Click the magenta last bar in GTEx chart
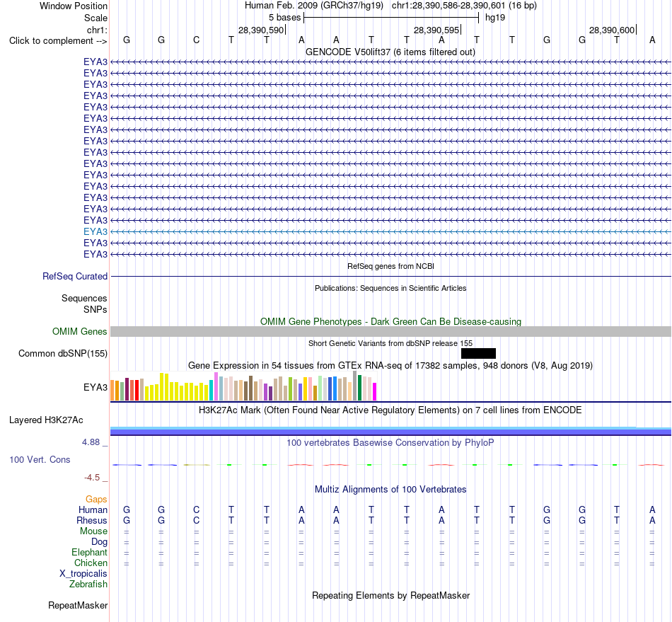This screenshot has width=672, height=622. (375, 391)
